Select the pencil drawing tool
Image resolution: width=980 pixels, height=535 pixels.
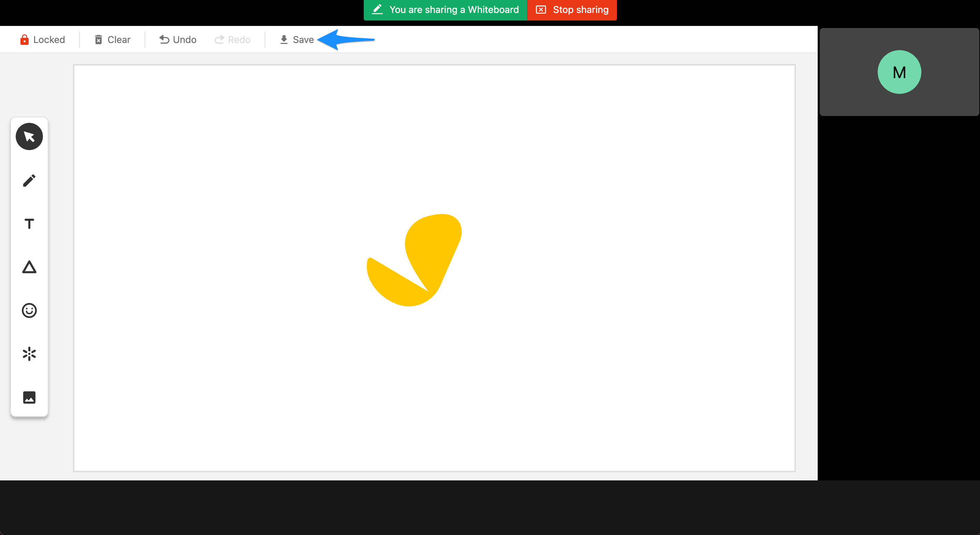[29, 180]
